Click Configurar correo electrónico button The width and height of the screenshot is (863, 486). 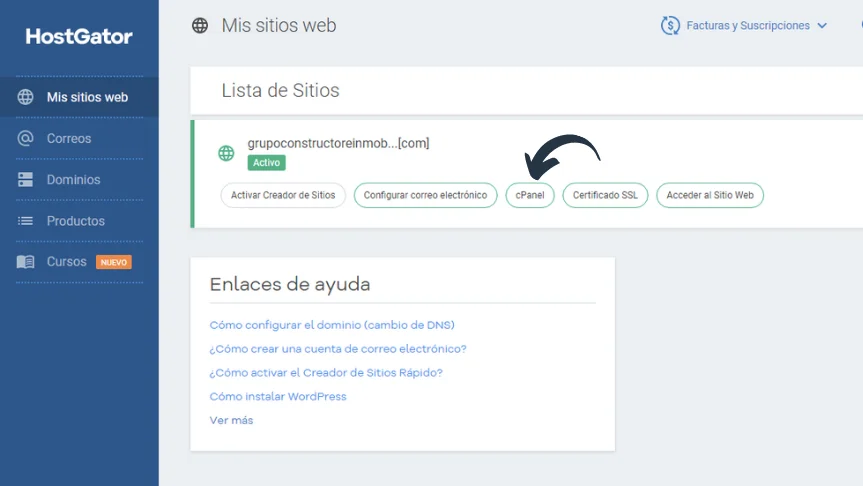click(x=425, y=195)
